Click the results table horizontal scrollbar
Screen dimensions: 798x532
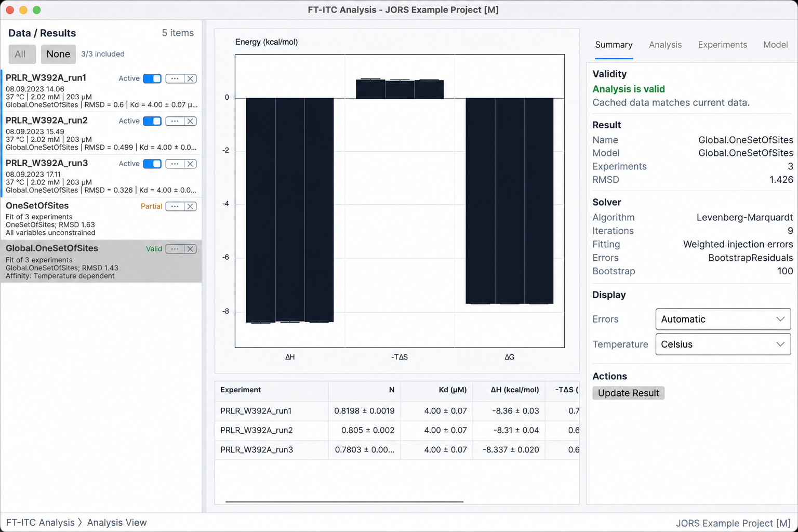(344, 502)
